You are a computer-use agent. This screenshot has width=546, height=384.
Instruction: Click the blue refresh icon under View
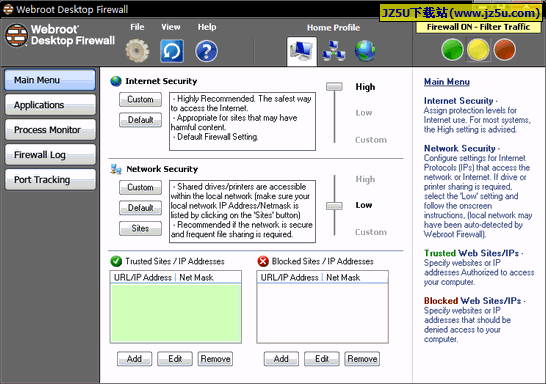172,51
